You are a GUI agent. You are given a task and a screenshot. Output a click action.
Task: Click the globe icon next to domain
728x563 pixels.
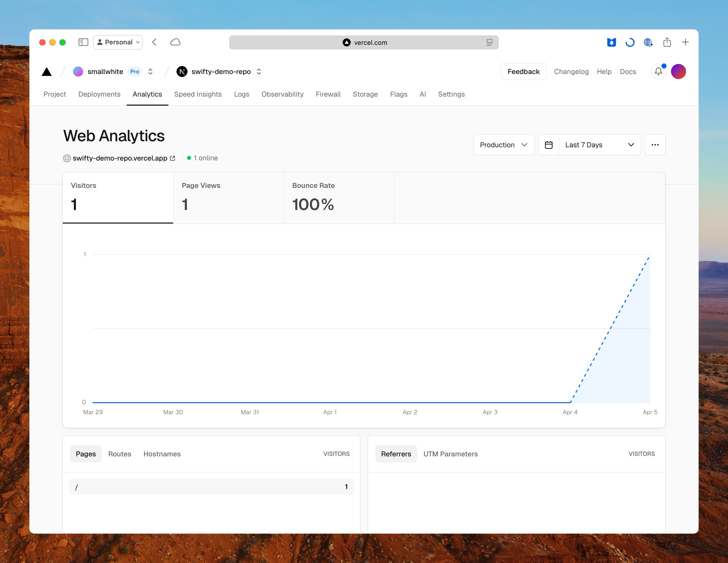tap(67, 158)
